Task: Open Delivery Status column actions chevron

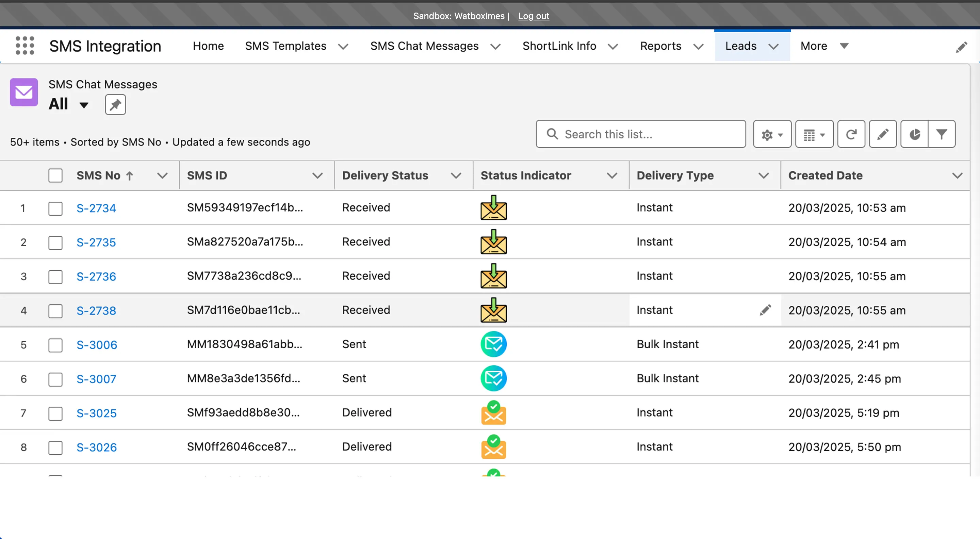Action: tap(456, 175)
